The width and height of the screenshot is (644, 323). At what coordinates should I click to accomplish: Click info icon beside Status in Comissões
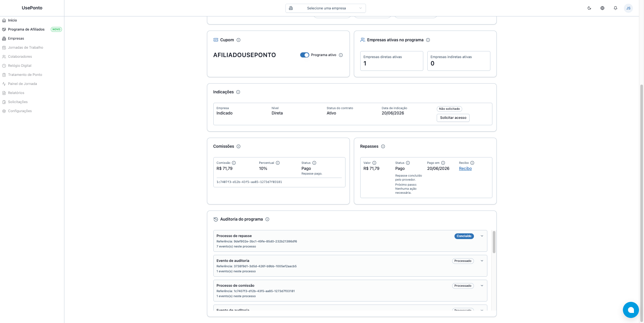tap(314, 163)
